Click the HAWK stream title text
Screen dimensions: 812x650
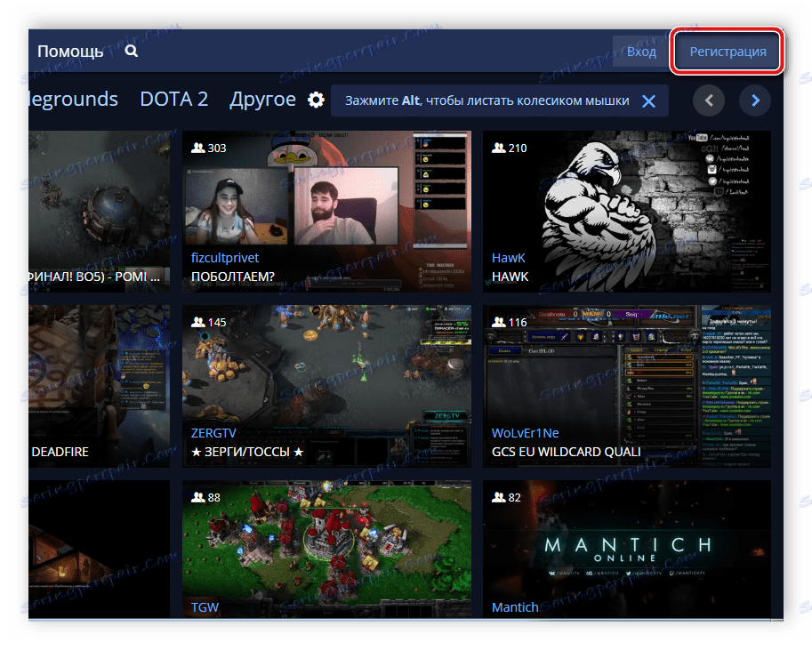(x=511, y=277)
